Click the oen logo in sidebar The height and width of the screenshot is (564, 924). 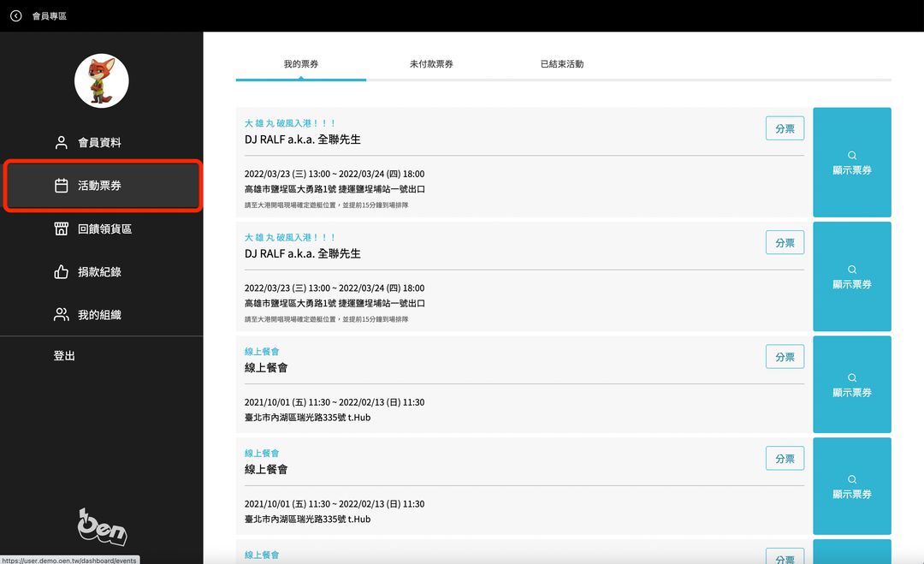pyautogui.click(x=102, y=527)
